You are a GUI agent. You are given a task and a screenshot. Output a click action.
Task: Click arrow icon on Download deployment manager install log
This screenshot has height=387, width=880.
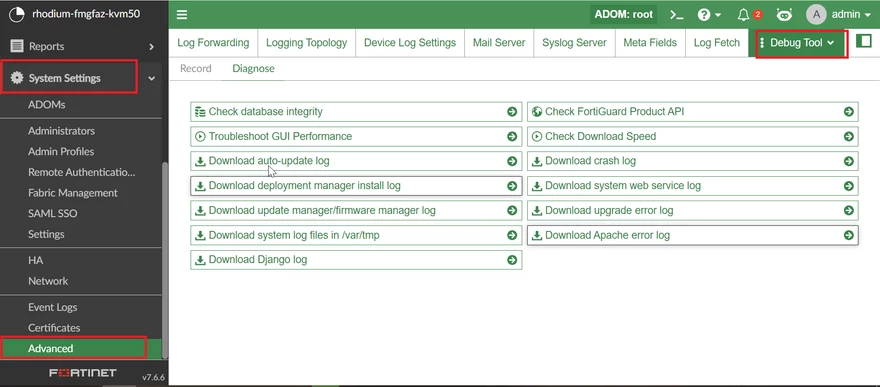512,186
